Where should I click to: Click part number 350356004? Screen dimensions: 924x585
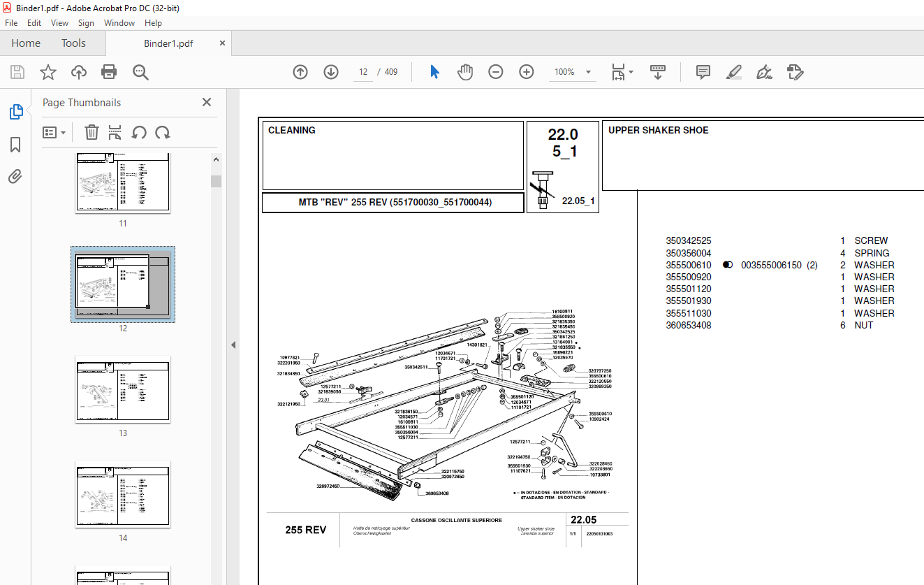[689, 253]
